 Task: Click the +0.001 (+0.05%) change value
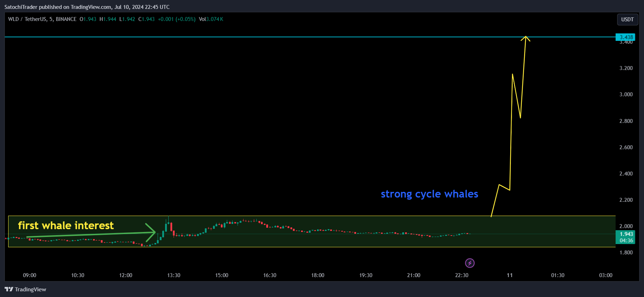tap(176, 19)
